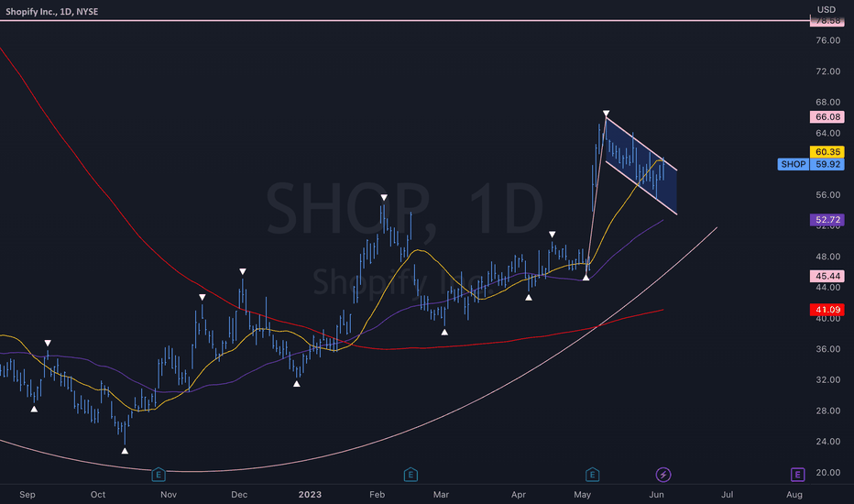Click the red 41.09 moving average label
The image size is (854, 504).
click(827, 310)
